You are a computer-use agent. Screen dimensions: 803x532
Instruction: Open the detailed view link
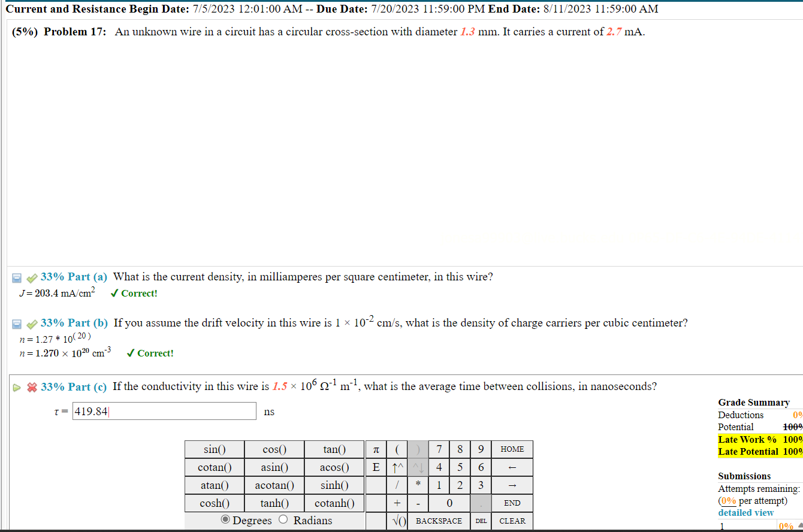point(745,513)
